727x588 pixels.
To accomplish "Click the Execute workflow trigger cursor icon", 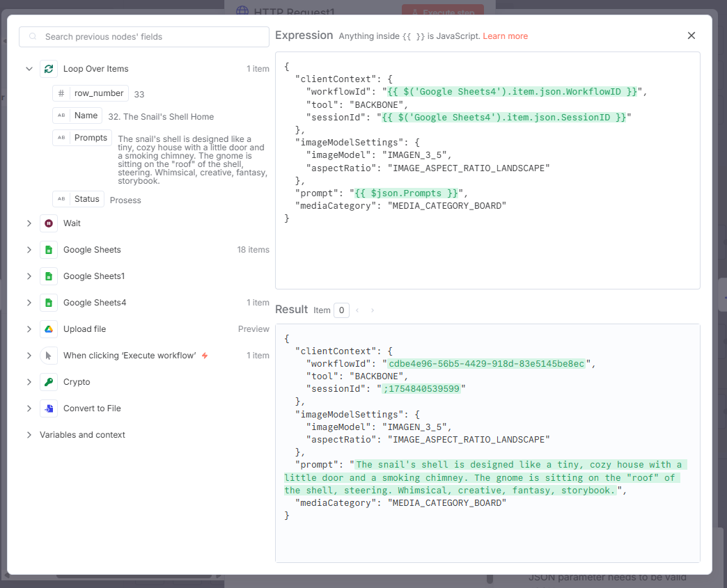I will (48, 356).
